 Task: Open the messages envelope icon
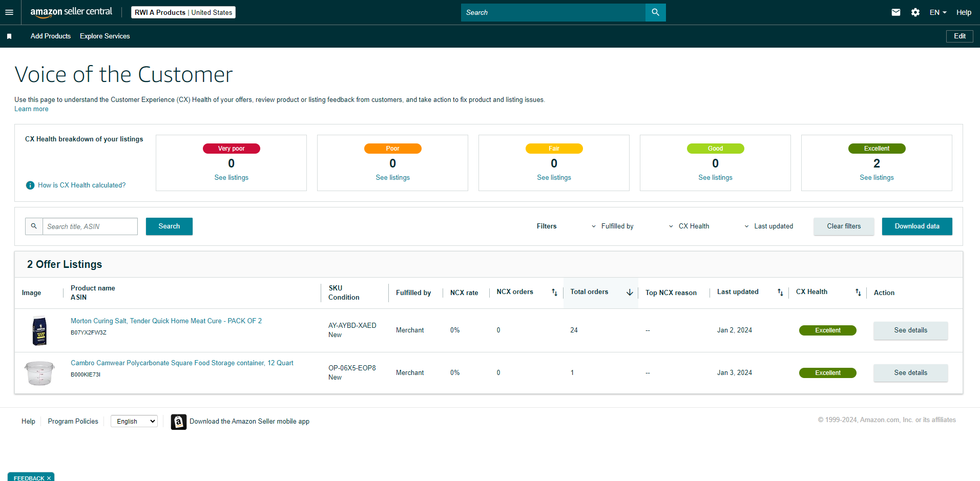point(896,12)
